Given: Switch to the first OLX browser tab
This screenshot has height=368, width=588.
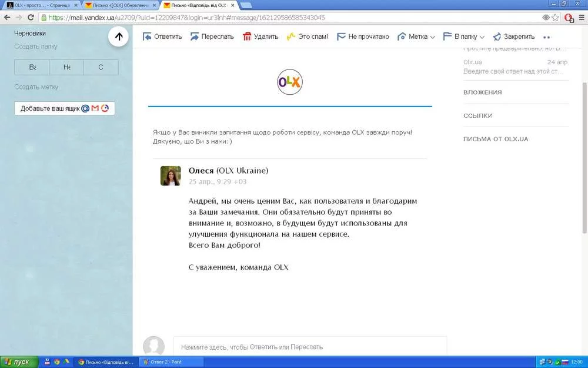Looking at the screenshot, I should point(40,5).
